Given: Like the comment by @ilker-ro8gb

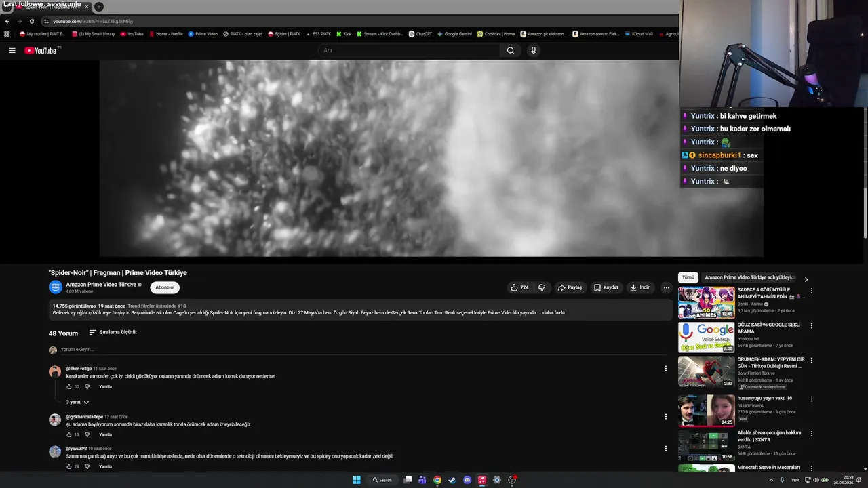Looking at the screenshot, I should tap(69, 386).
